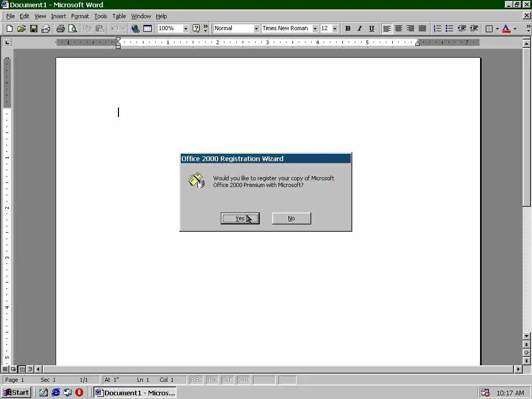Open the Style dropdown showing Normal
532x399 pixels.
point(256,29)
